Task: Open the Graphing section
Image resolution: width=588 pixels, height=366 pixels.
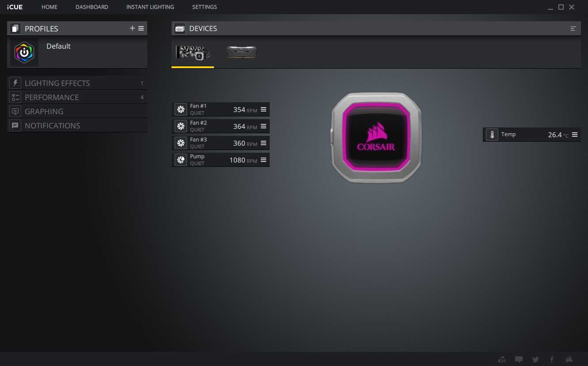Action: (x=44, y=112)
